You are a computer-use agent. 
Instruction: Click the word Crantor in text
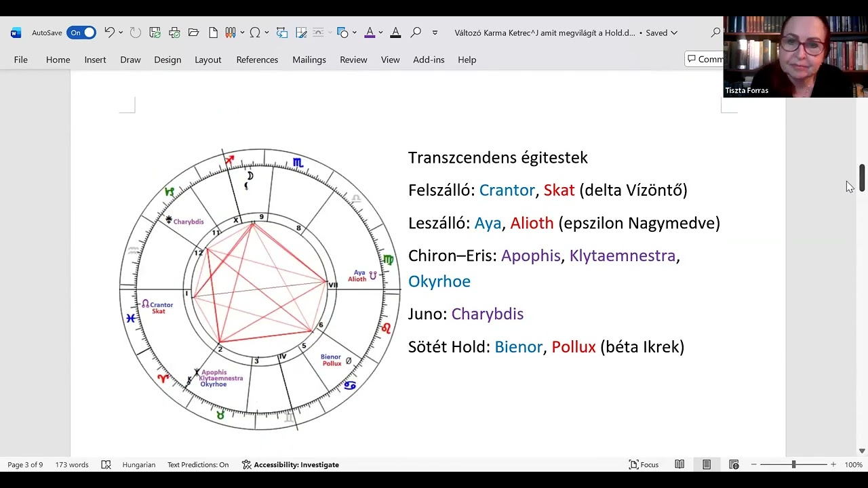[x=507, y=190]
